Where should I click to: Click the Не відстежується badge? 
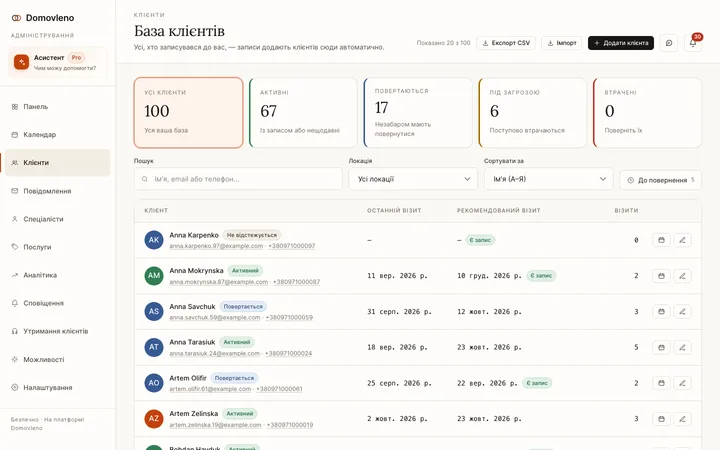[x=252, y=235]
